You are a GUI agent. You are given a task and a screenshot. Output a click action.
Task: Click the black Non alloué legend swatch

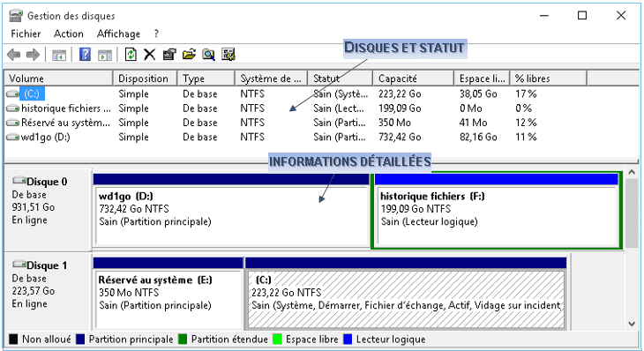point(13,340)
